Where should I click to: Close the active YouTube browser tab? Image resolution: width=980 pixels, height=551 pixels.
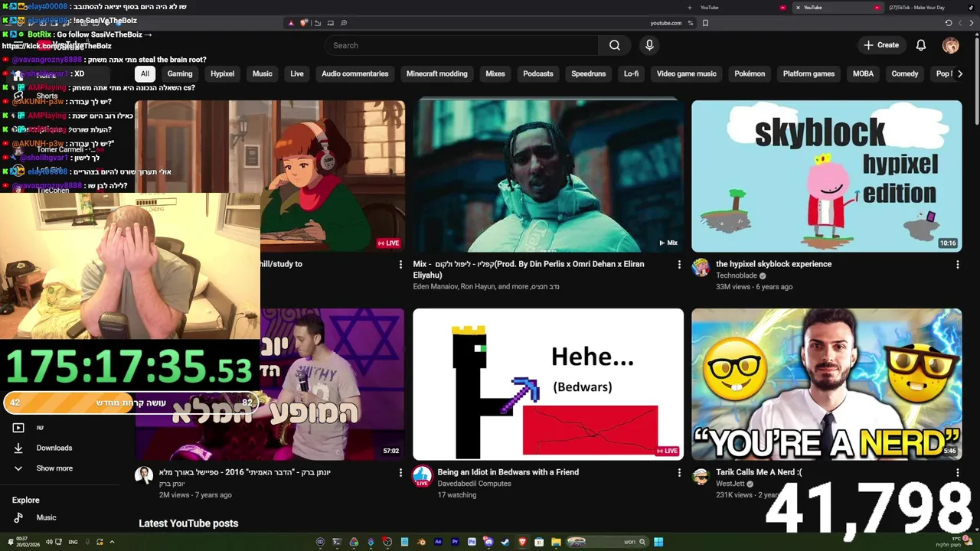798,8
